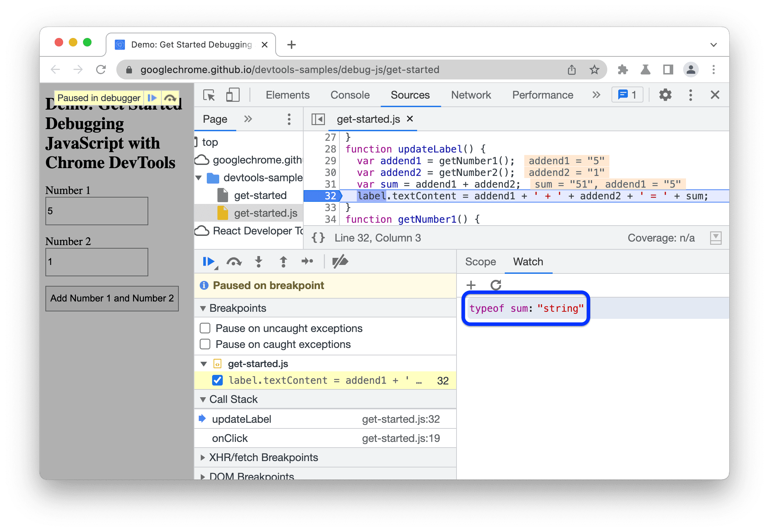The height and width of the screenshot is (532, 769).
Task: Click the Refresh watch expressions icon
Action: click(x=495, y=285)
